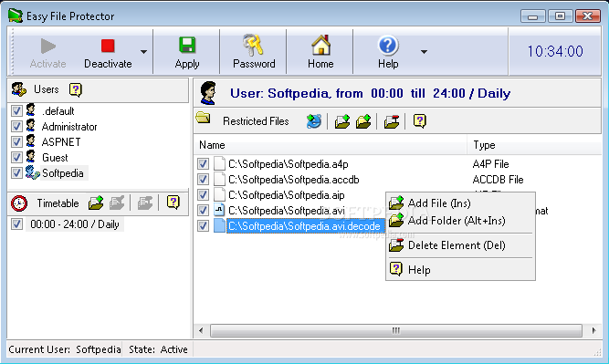Click the add file toolbar icon
The height and width of the screenshot is (364, 609).
pyautogui.click(x=342, y=121)
